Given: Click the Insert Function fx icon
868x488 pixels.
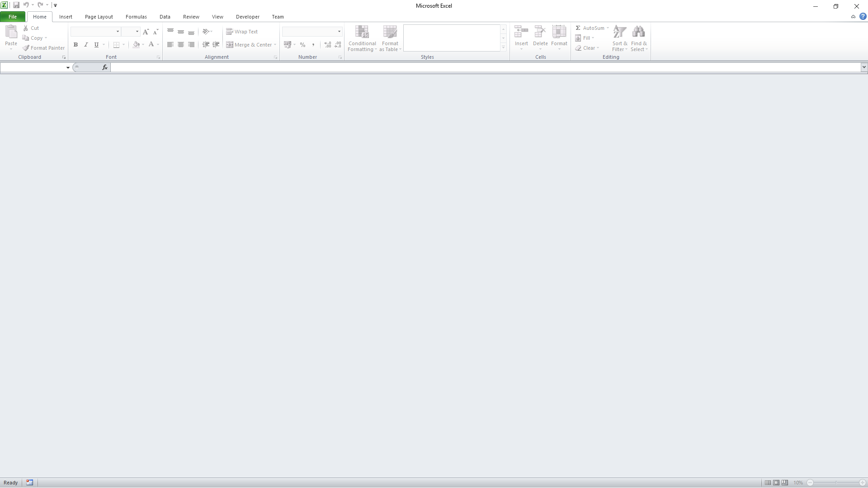Looking at the screenshot, I should click(x=105, y=67).
